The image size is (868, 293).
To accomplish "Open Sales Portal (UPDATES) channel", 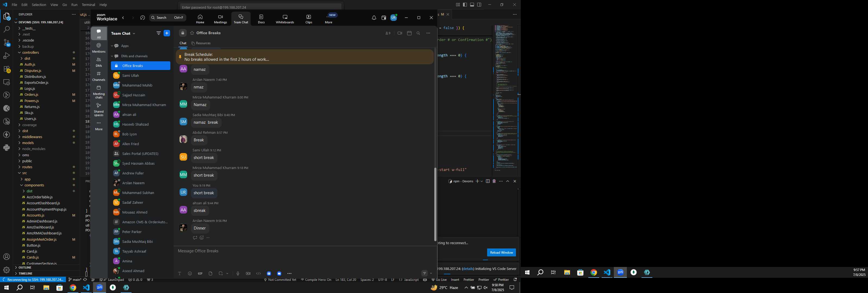I will [x=141, y=154].
